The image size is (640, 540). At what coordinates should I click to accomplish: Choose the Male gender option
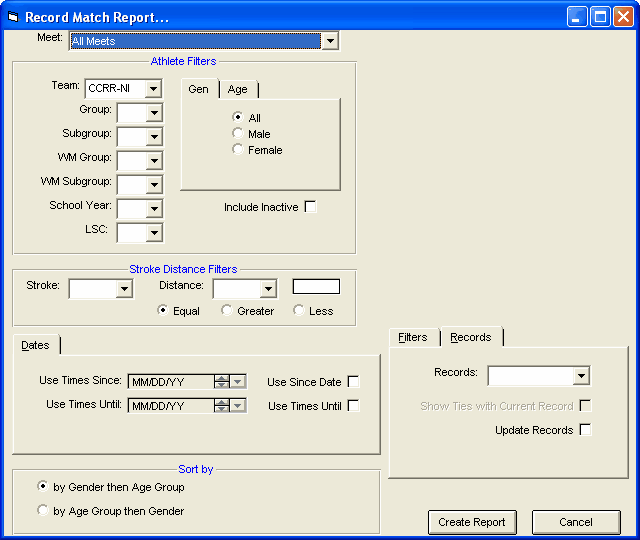click(x=238, y=134)
